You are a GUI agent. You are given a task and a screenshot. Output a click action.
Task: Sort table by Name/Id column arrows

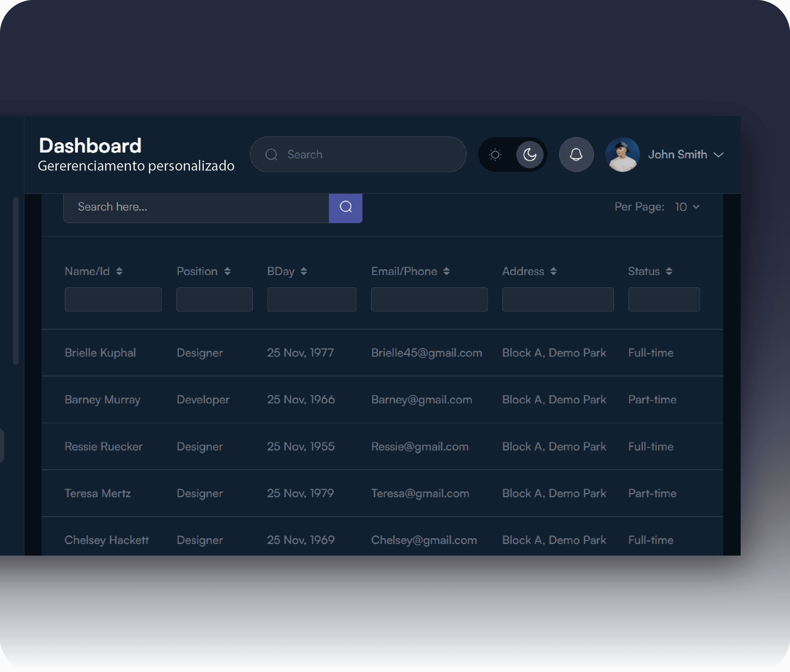coord(119,271)
